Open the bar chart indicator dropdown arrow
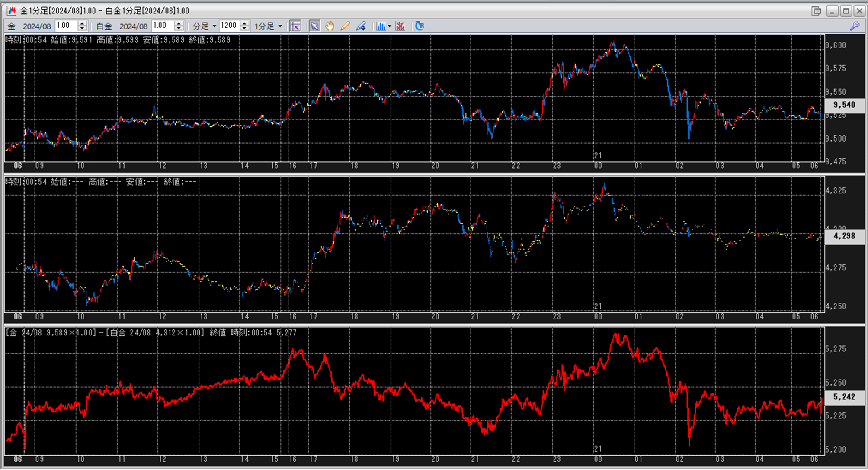The width and height of the screenshot is (868, 470). tap(390, 26)
